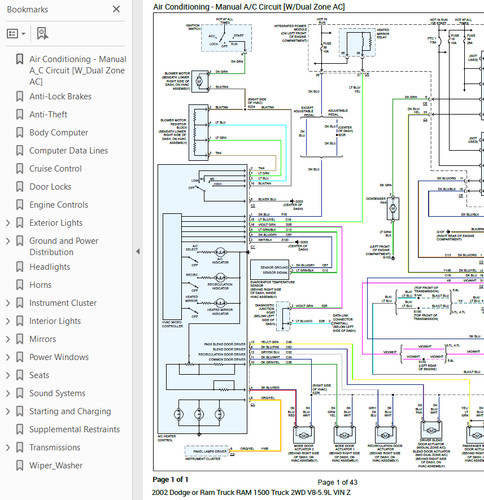Select the Mirrors bookmark text
Viewport: 484px width, 500px height.
(42, 339)
